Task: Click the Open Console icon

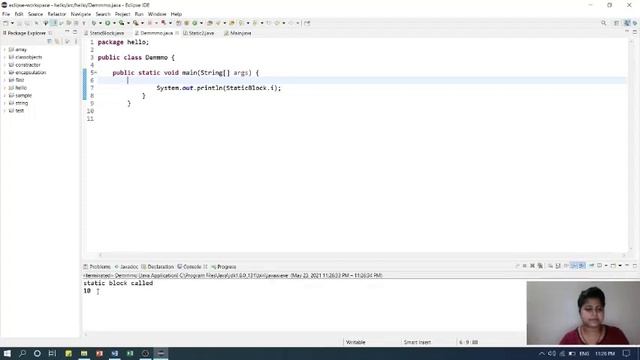Action: tap(613, 266)
